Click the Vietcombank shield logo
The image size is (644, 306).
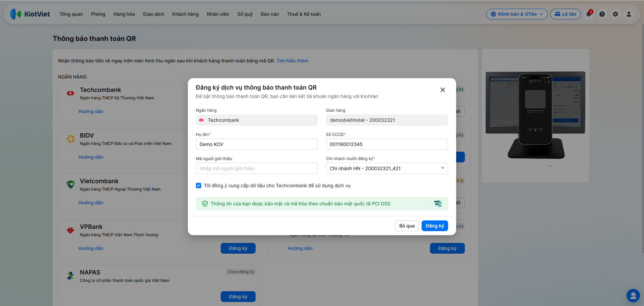tap(70, 184)
